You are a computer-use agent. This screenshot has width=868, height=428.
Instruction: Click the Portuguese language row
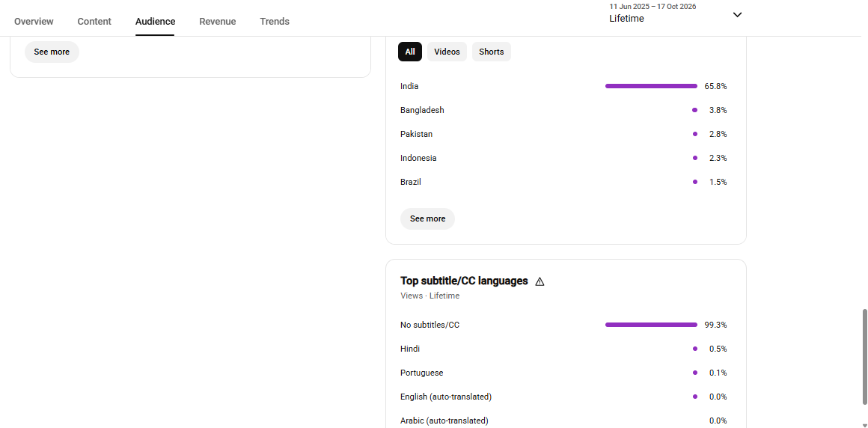point(563,373)
